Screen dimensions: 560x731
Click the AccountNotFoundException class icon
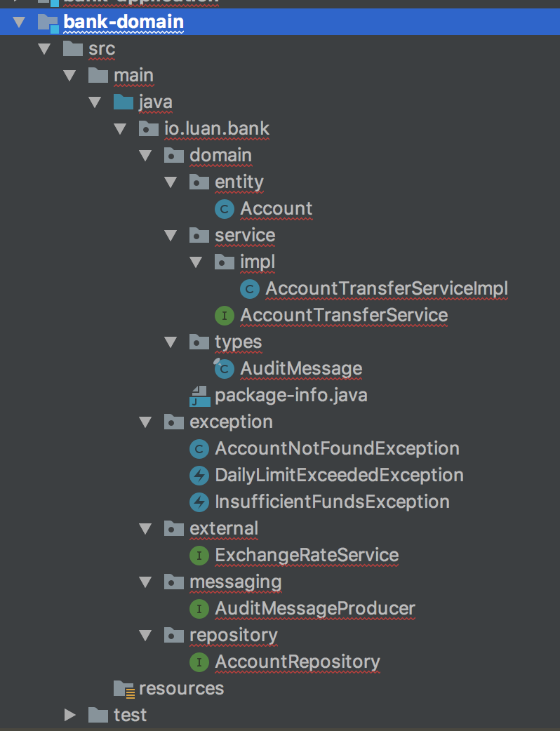coord(199,449)
